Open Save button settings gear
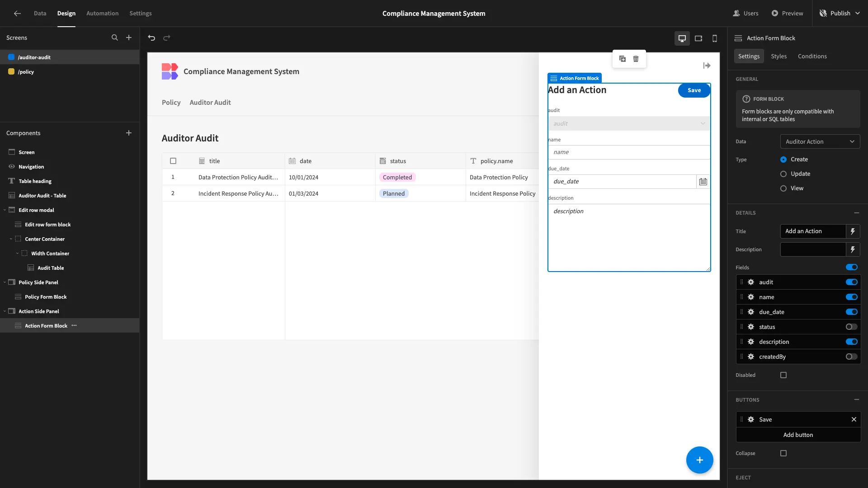Screen dimensions: 868x488 [751, 419]
